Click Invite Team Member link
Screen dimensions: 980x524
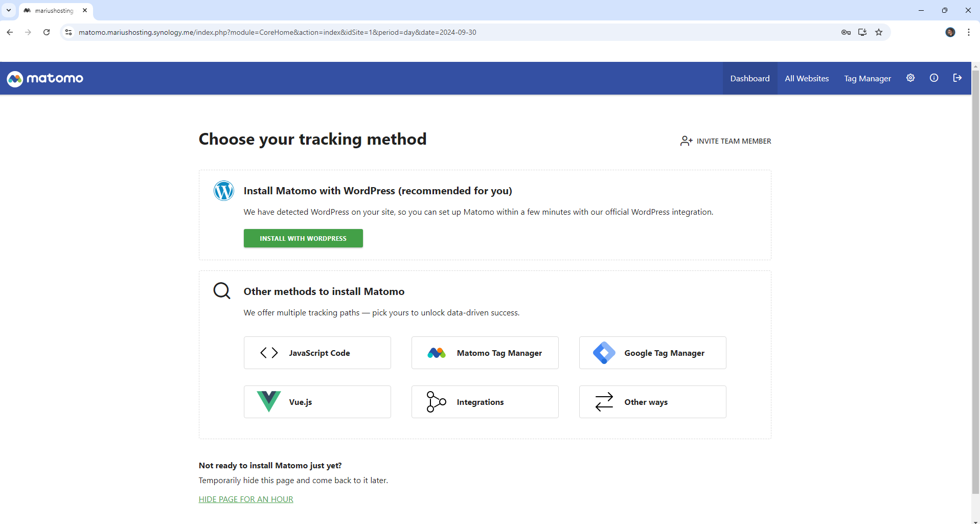725,141
